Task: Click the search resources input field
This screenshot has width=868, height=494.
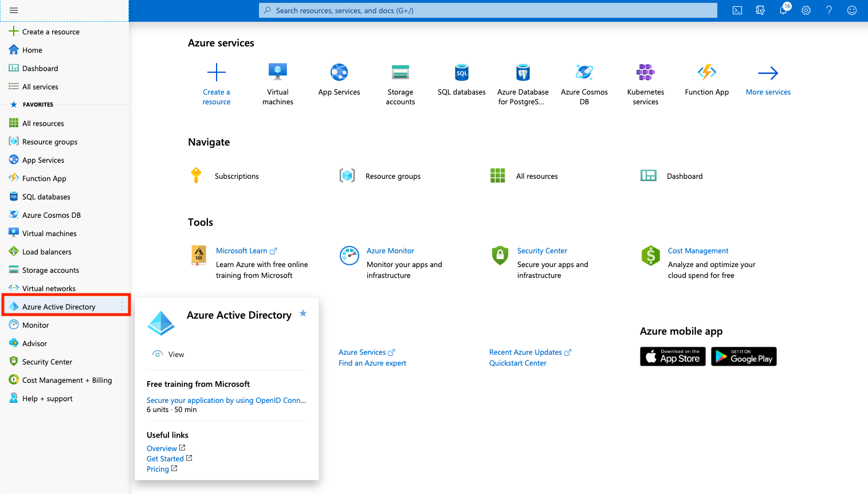Action: 487,10
